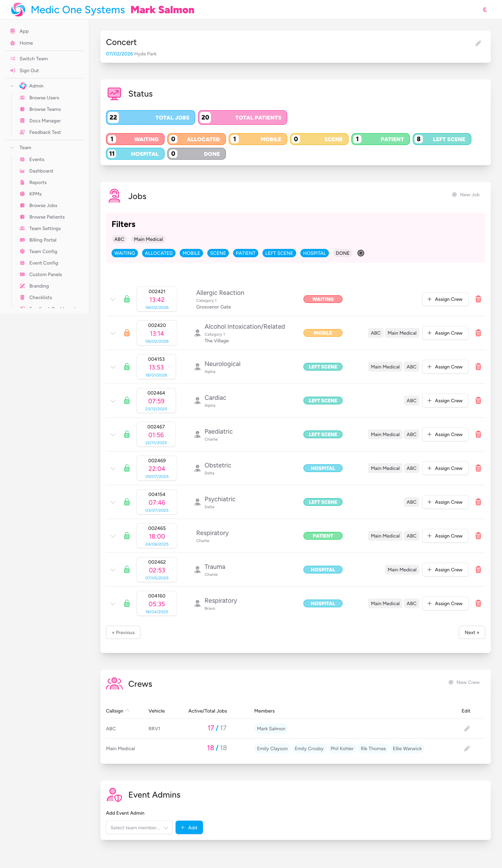The width and height of the screenshot is (502, 868).
Task: Click the green lock on job 002421
Action: coord(127,299)
